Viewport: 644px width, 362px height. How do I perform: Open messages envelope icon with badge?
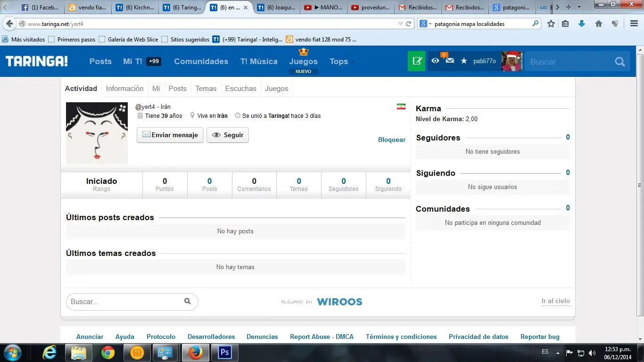point(450,60)
